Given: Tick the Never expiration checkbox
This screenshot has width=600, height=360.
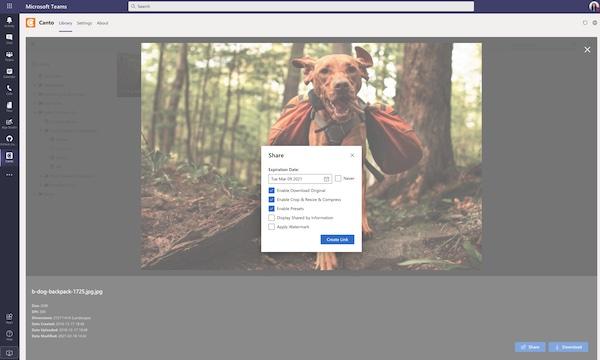Looking at the screenshot, I should (x=338, y=178).
